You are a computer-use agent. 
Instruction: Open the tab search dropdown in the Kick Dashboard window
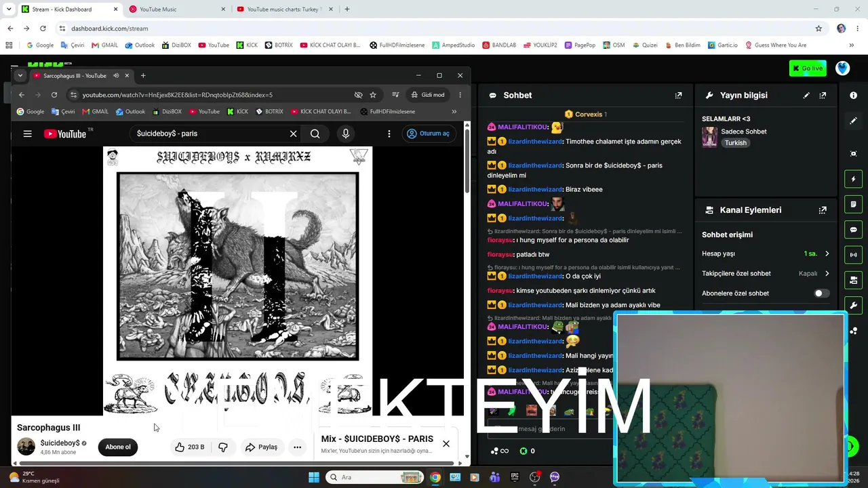coord(8,9)
